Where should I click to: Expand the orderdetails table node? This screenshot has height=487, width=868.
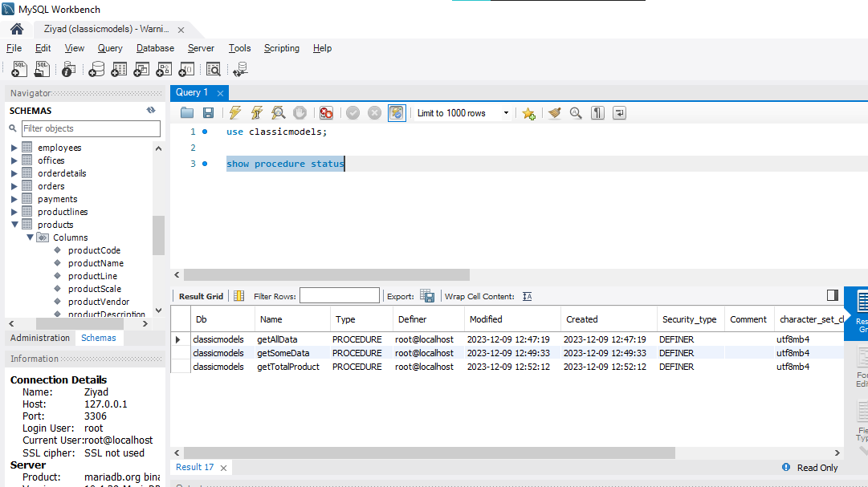(14, 173)
